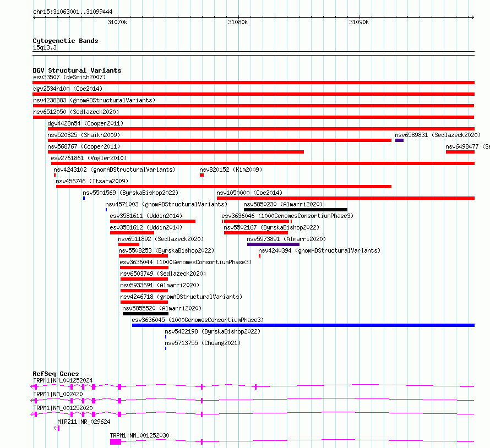Click the 31080k ruler label
Screen dimensions: 490x448
tap(238, 22)
